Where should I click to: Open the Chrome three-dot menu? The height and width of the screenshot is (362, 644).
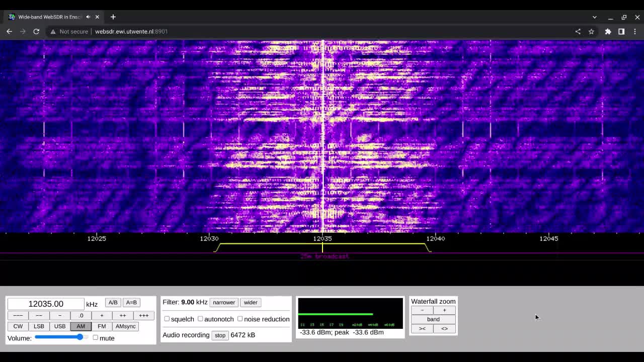[x=635, y=31]
